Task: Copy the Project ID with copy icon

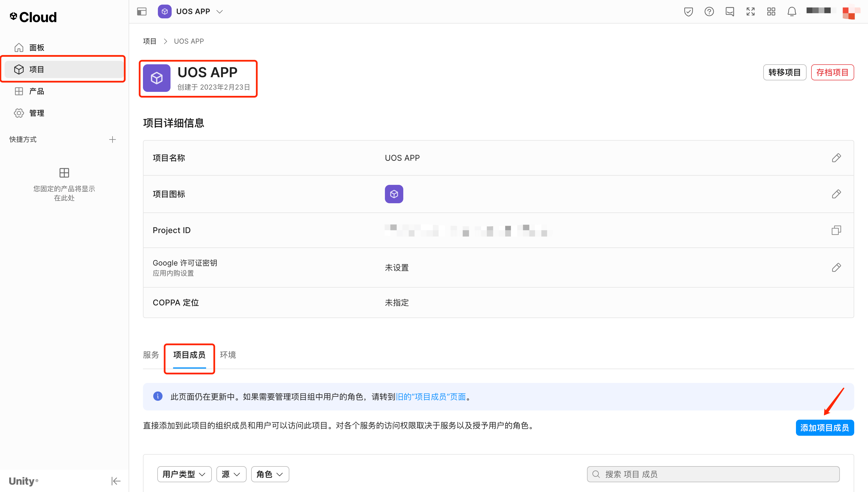Action: [x=836, y=230]
